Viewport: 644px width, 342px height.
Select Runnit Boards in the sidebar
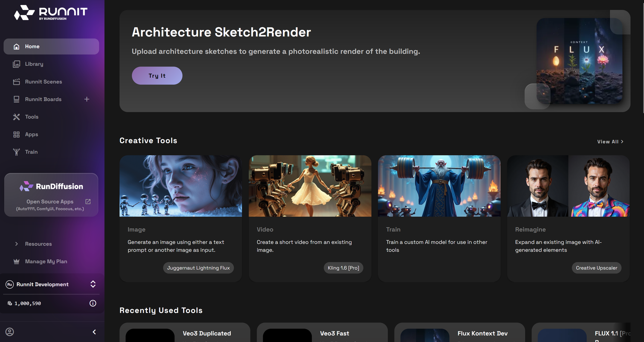click(x=43, y=99)
